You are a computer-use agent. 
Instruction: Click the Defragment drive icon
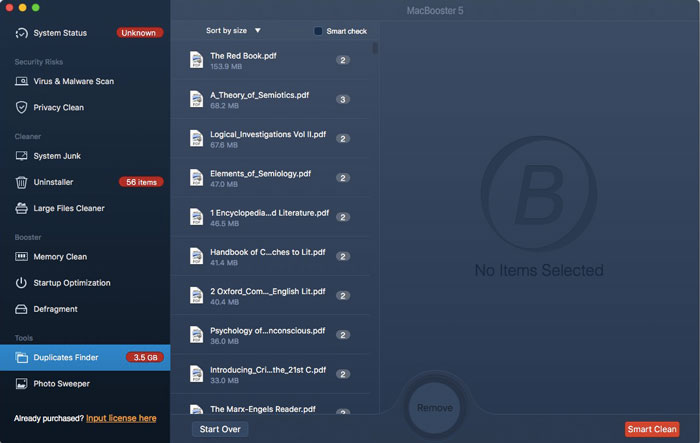click(21, 309)
